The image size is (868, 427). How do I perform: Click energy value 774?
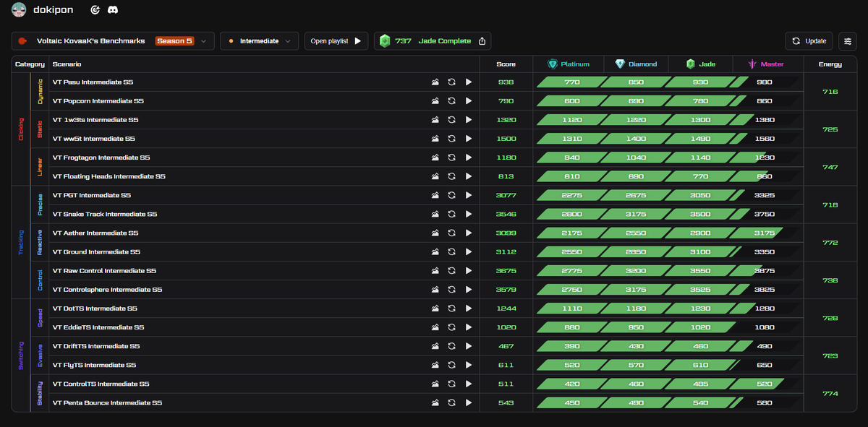tap(830, 394)
